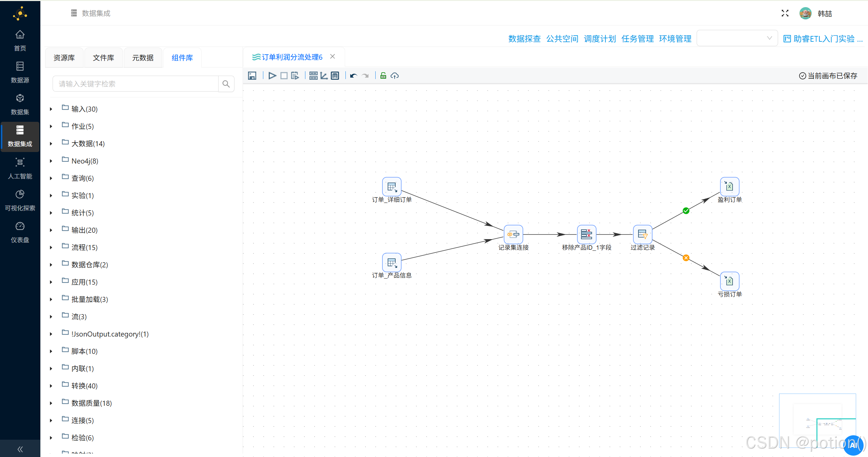The width and height of the screenshot is (868, 457).
Task: Click the 移除产品ID_1字段 node icon
Action: point(586,234)
